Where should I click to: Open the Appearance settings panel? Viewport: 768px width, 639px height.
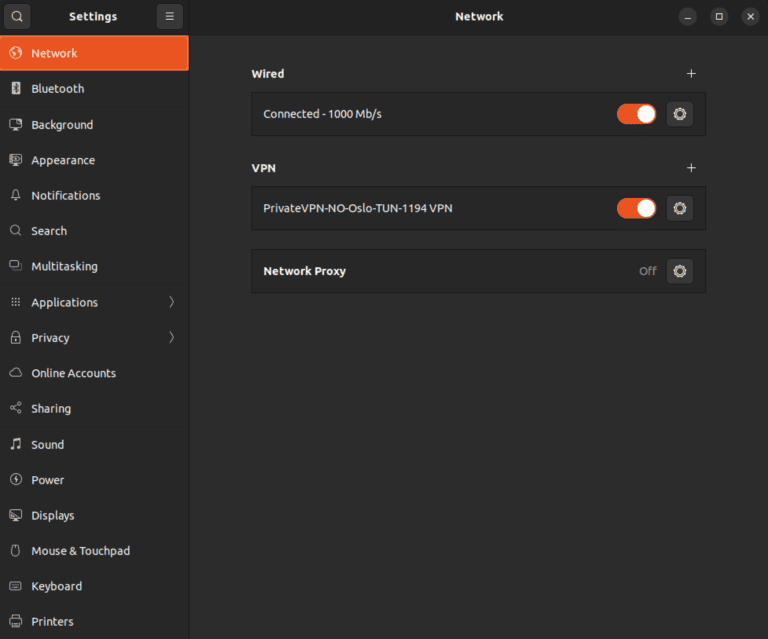click(63, 160)
